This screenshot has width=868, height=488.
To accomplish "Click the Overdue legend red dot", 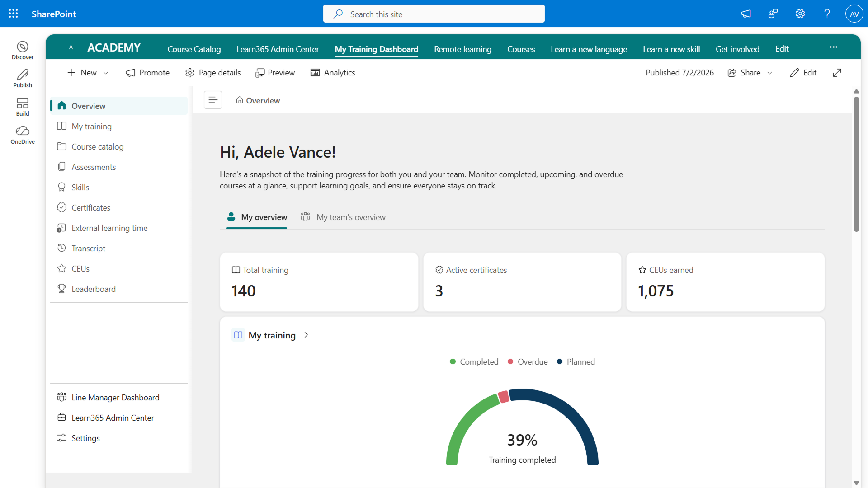I will pos(510,361).
